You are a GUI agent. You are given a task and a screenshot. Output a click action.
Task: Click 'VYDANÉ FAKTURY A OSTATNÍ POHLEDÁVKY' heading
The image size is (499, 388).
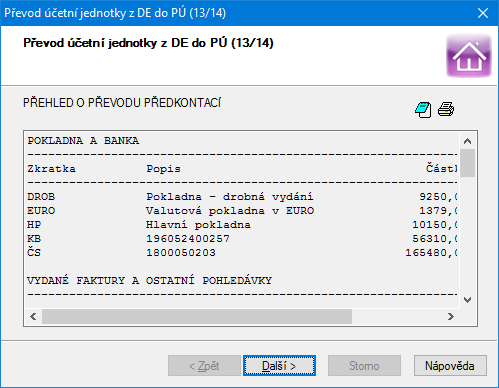point(150,280)
